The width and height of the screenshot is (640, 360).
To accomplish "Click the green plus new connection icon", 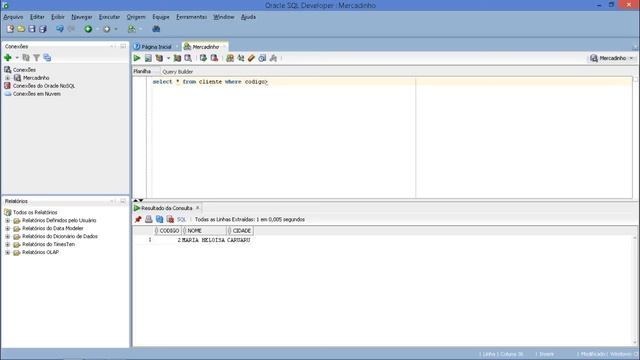I will click(8, 58).
